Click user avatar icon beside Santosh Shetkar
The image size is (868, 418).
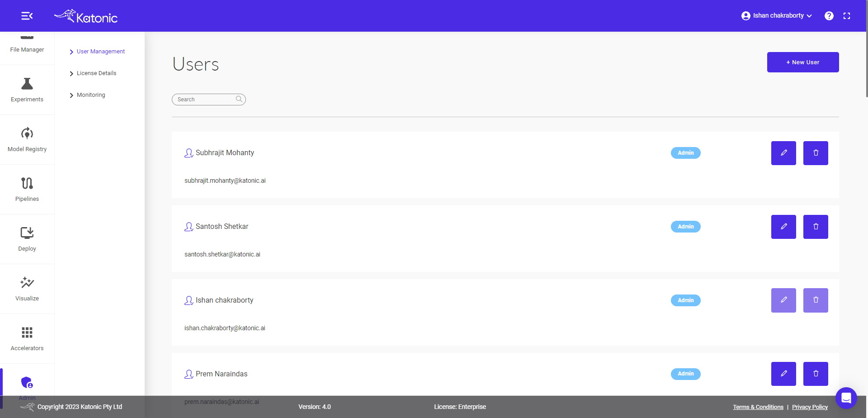pyautogui.click(x=189, y=227)
